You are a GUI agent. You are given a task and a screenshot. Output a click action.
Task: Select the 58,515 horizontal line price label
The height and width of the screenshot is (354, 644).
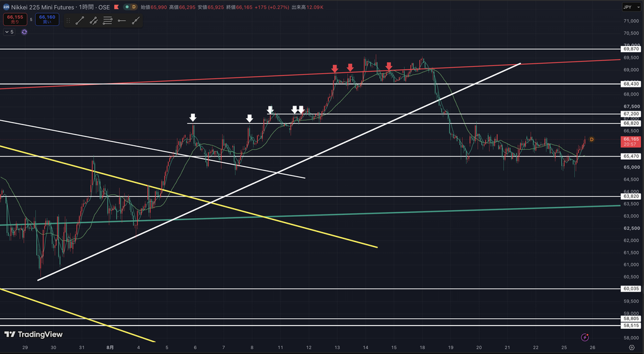(x=631, y=326)
